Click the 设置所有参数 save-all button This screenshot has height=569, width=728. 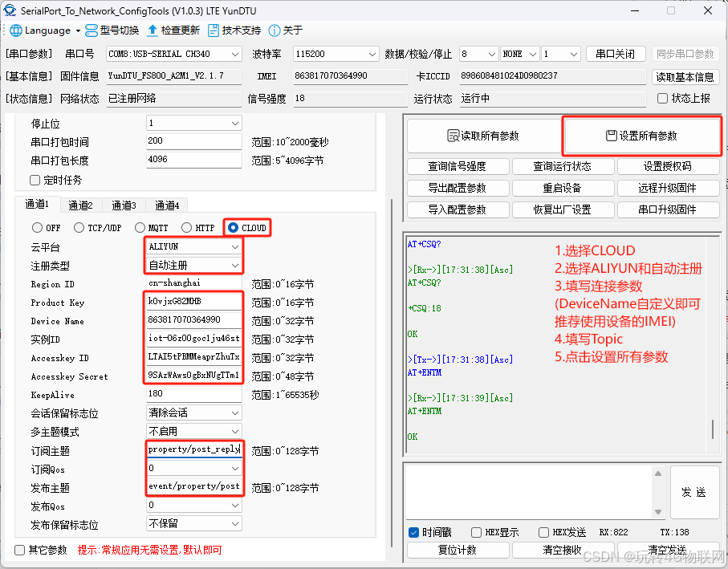(x=641, y=136)
